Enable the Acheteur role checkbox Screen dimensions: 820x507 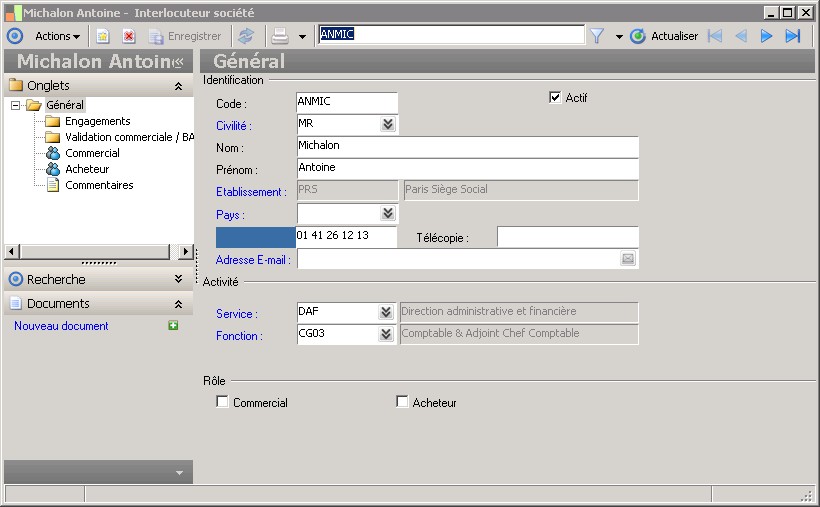pos(402,402)
